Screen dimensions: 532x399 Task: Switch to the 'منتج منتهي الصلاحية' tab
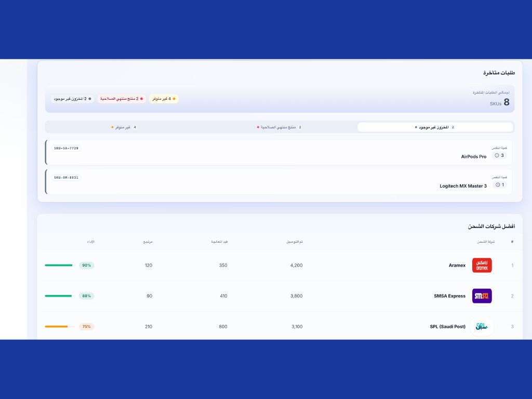(280, 127)
